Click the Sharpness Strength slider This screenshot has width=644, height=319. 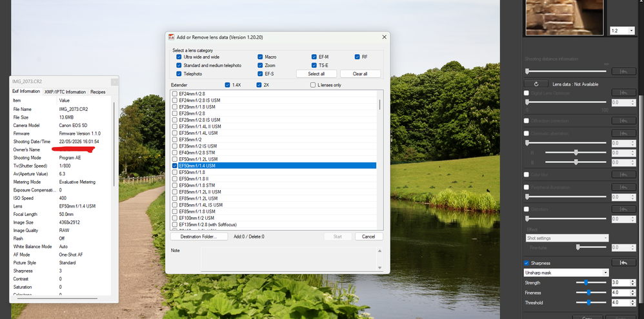click(591, 282)
